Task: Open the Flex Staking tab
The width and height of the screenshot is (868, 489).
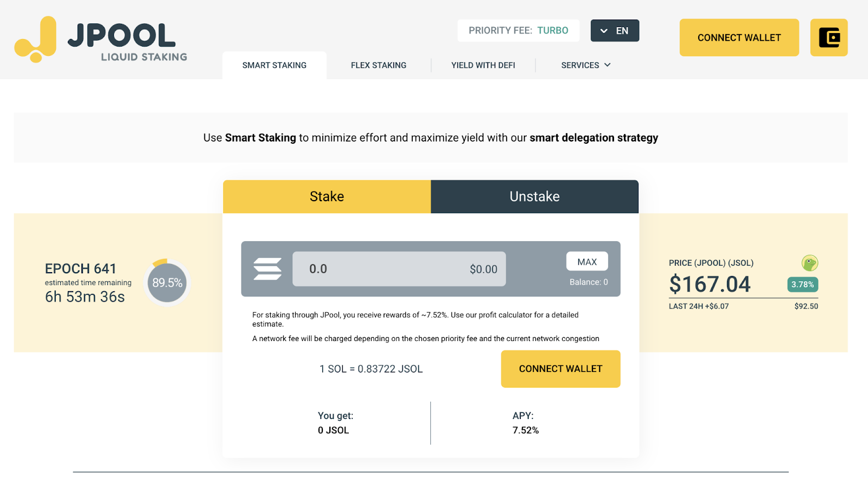Action: point(379,65)
